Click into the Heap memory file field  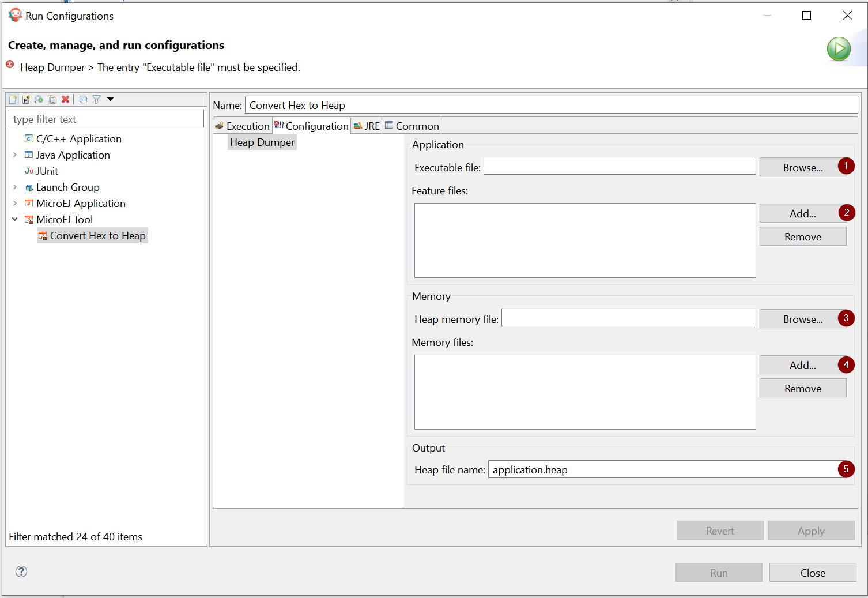pyautogui.click(x=628, y=318)
